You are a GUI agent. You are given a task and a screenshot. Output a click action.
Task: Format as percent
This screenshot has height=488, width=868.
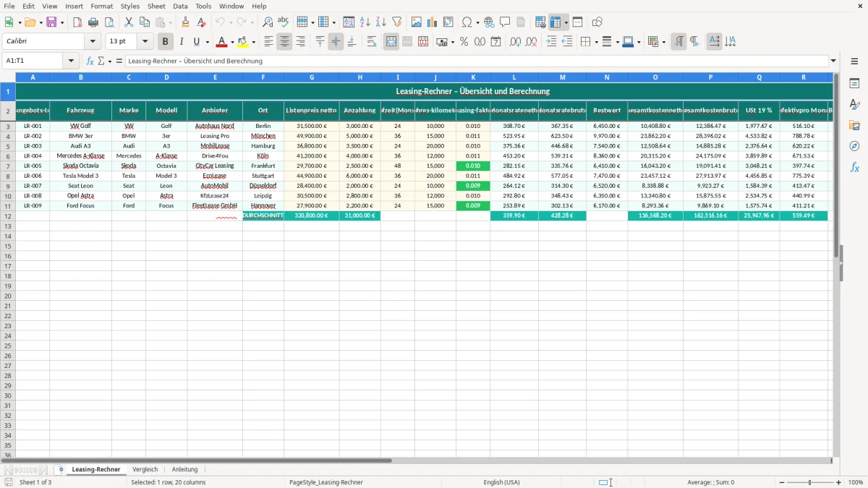point(464,42)
